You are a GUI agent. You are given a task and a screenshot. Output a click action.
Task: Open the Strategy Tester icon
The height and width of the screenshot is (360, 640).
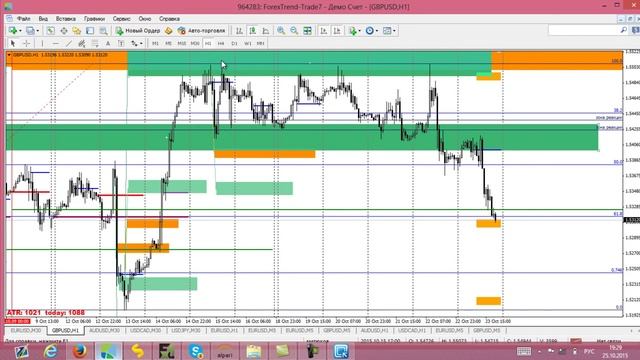click(103, 31)
